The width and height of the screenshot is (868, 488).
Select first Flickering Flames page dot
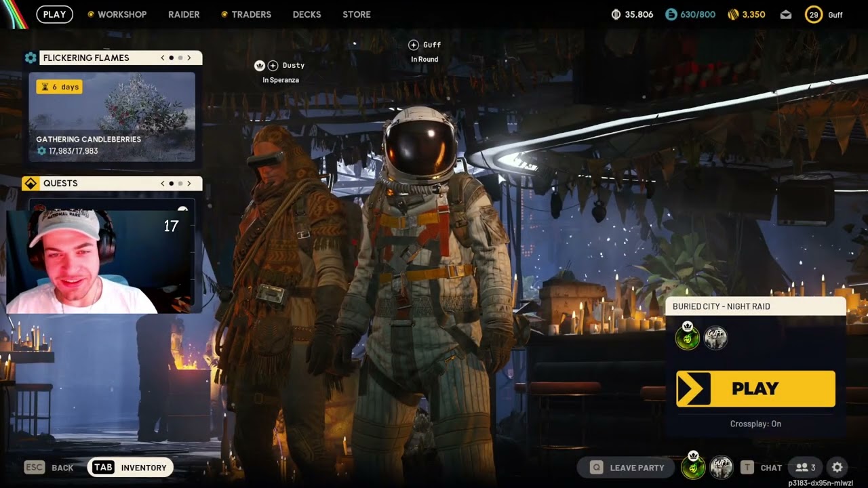pyautogui.click(x=171, y=58)
